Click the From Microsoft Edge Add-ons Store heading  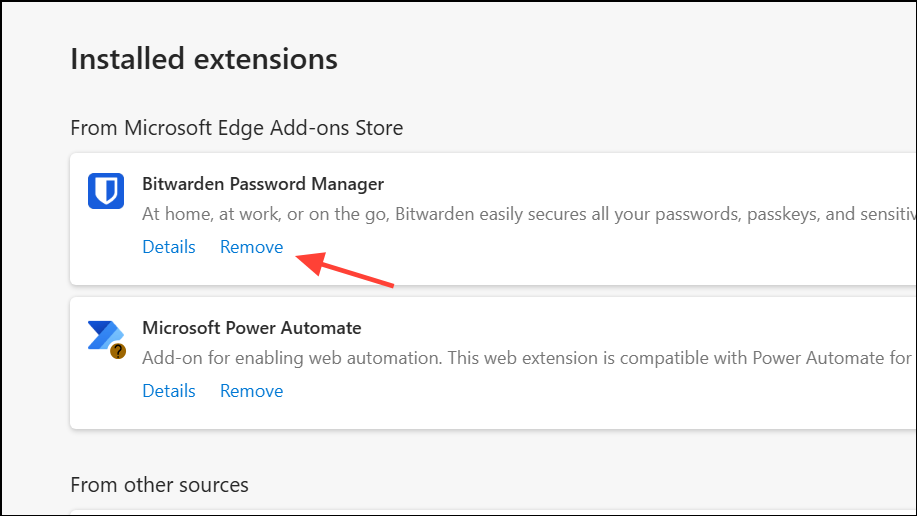236,128
